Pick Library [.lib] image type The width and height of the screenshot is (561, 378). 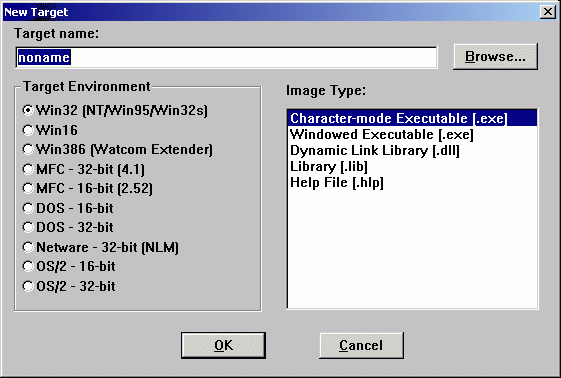412,167
